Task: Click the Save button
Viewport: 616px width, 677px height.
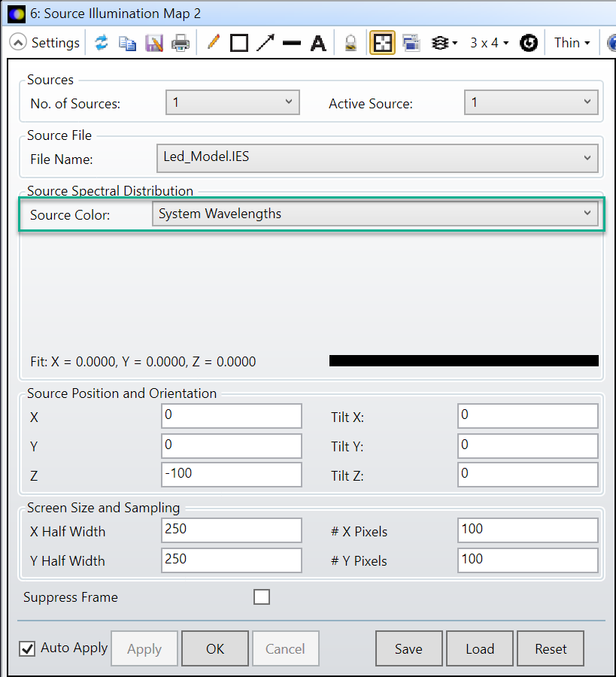Action: click(408, 648)
